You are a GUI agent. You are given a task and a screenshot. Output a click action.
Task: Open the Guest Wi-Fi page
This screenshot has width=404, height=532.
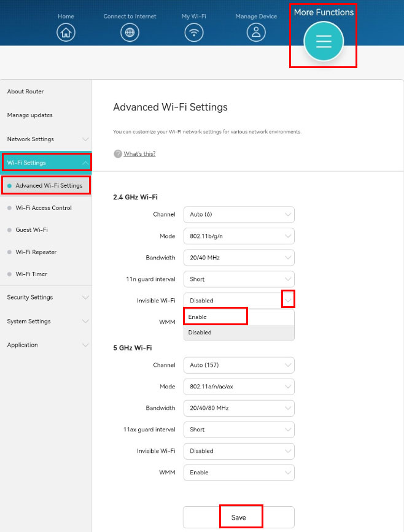click(x=31, y=230)
